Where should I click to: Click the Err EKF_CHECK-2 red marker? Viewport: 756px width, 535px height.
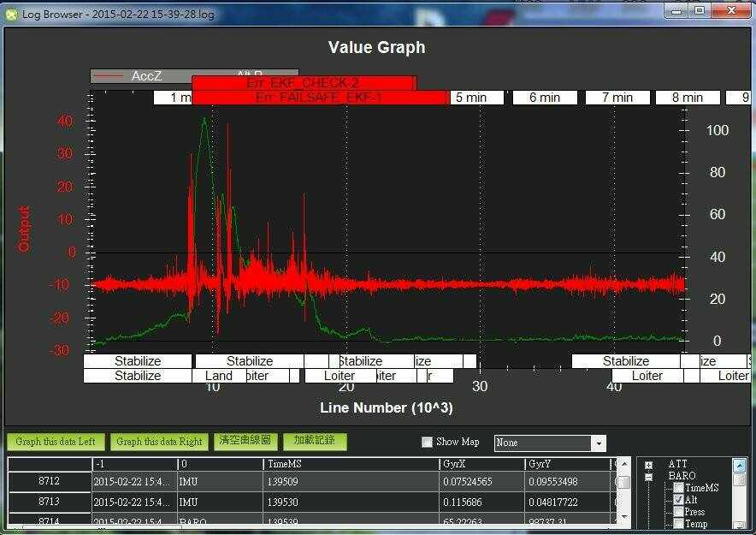pos(304,83)
